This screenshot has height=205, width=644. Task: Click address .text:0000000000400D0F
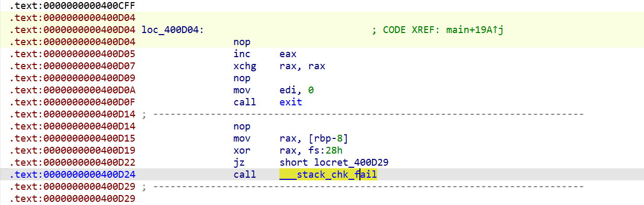(72, 102)
